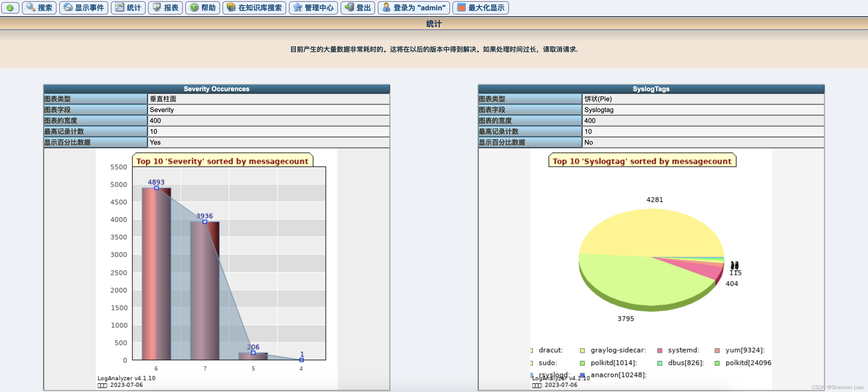Toggle percentage display to No for Severity chart
The height and width of the screenshot is (392, 868).
[155, 143]
